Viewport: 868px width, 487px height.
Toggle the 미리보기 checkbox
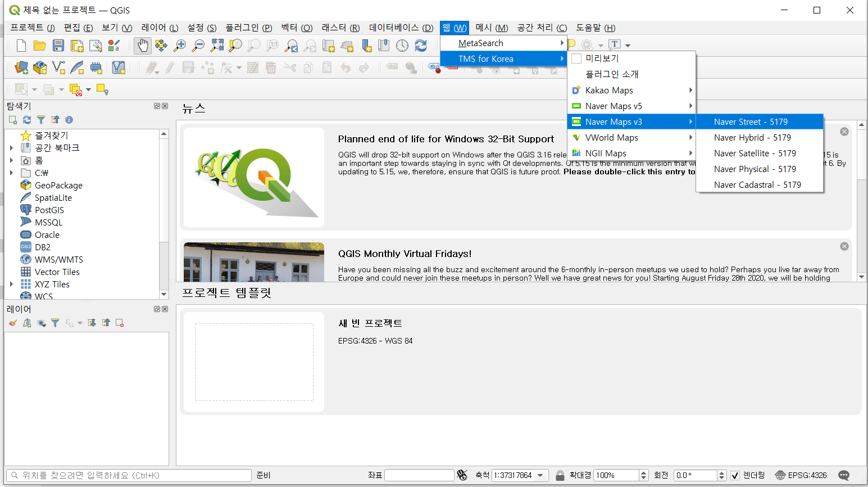point(576,58)
